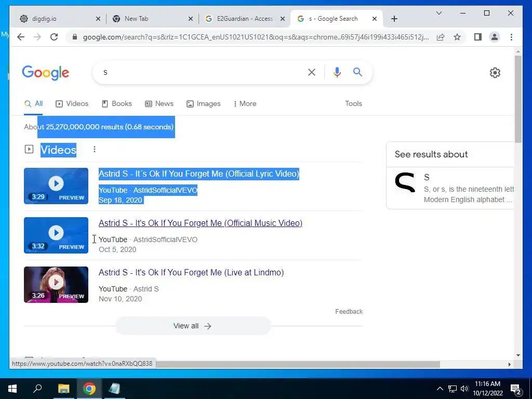Close the digdig.io tab
The image size is (532, 399).
(x=98, y=19)
